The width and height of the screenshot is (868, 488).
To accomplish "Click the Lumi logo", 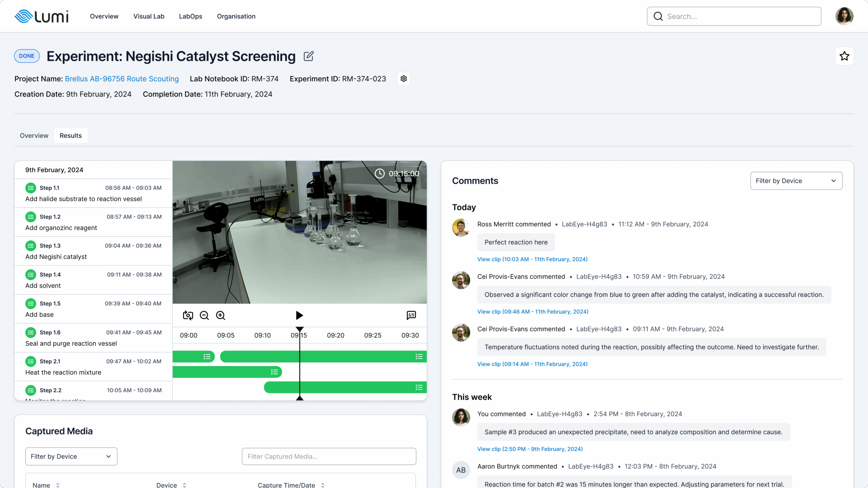I will point(41,16).
